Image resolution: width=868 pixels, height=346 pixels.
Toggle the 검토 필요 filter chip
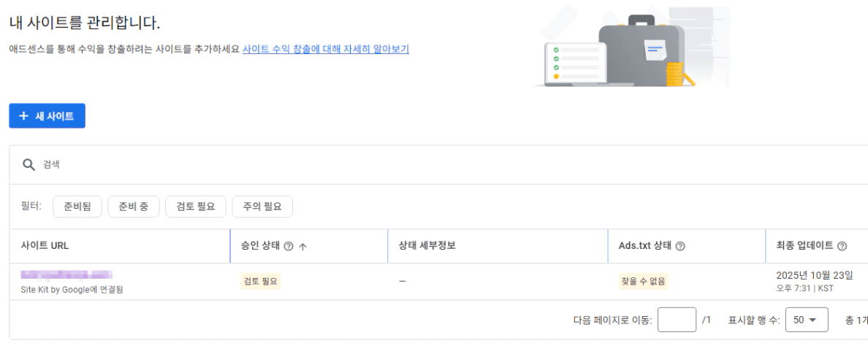(196, 207)
